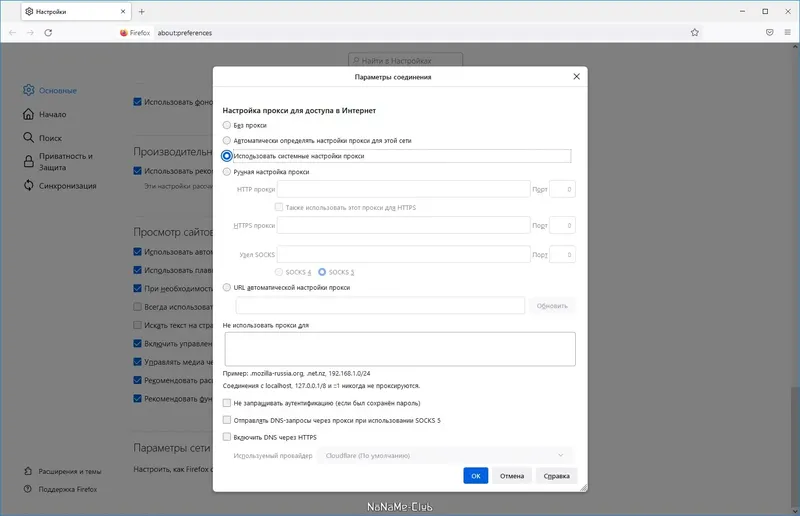Toggle the Искать текст на стра… checkbox
The width and height of the screenshot is (800, 516).
137,325
